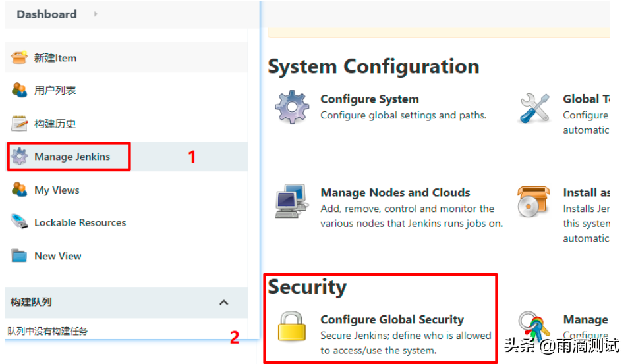This screenshot has width=630, height=364.
Task: Open Configure Global Security link
Action: [x=392, y=319]
